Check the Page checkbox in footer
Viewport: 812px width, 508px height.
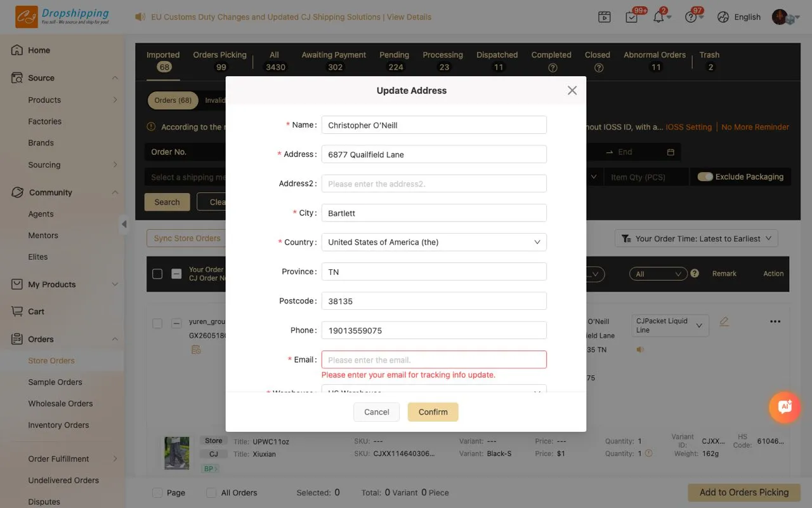(157, 493)
